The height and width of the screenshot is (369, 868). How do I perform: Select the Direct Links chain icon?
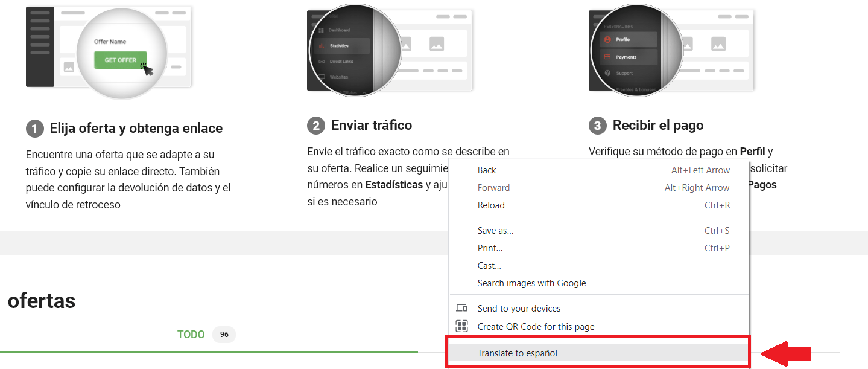[321, 62]
